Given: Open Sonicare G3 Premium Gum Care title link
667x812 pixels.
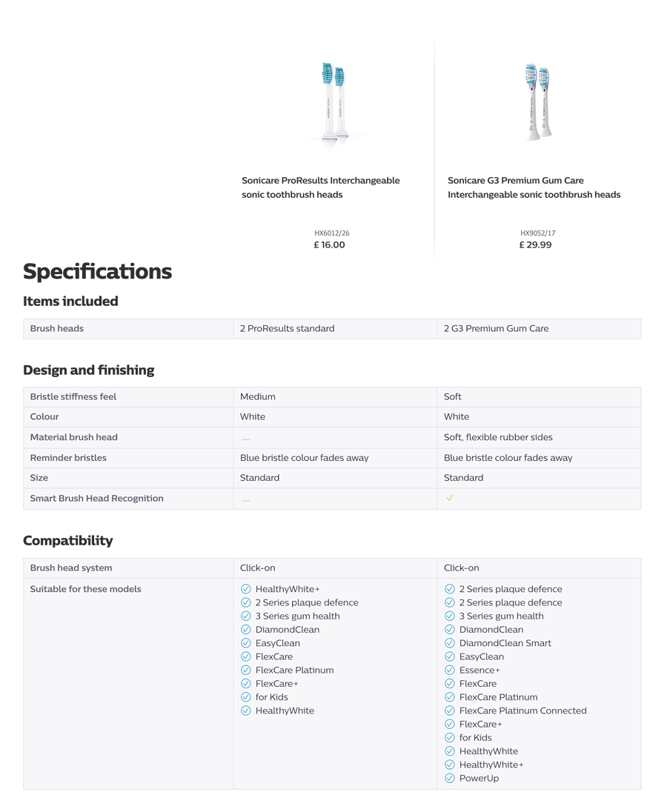Looking at the screenshot, I should point(534,187).
